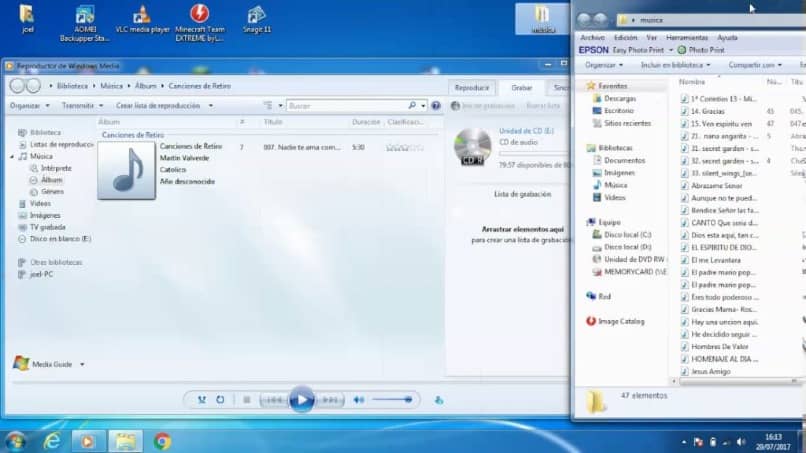Toggle repeat in Windows Media Player
Screen dimensions: 806x453
point(220,400)
